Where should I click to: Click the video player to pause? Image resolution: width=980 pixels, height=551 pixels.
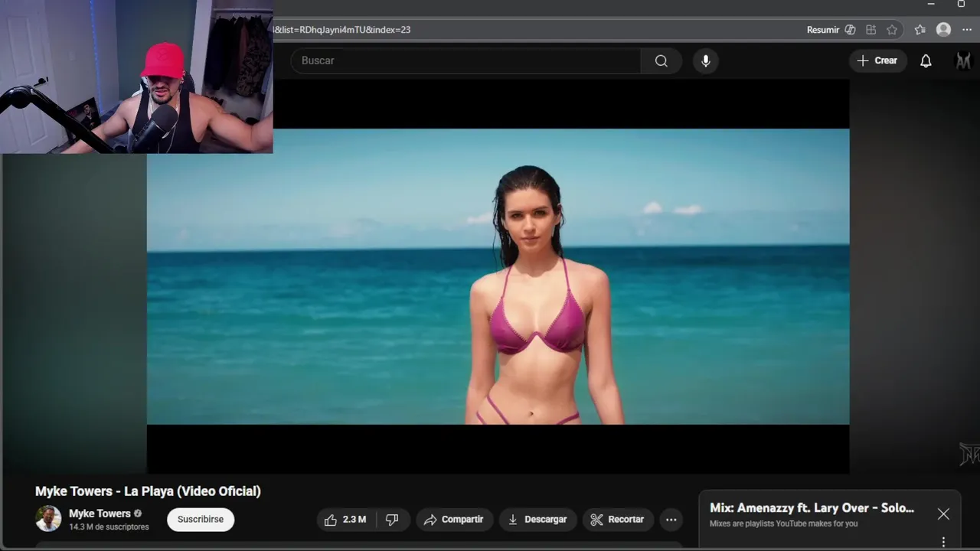pos(498,276)
